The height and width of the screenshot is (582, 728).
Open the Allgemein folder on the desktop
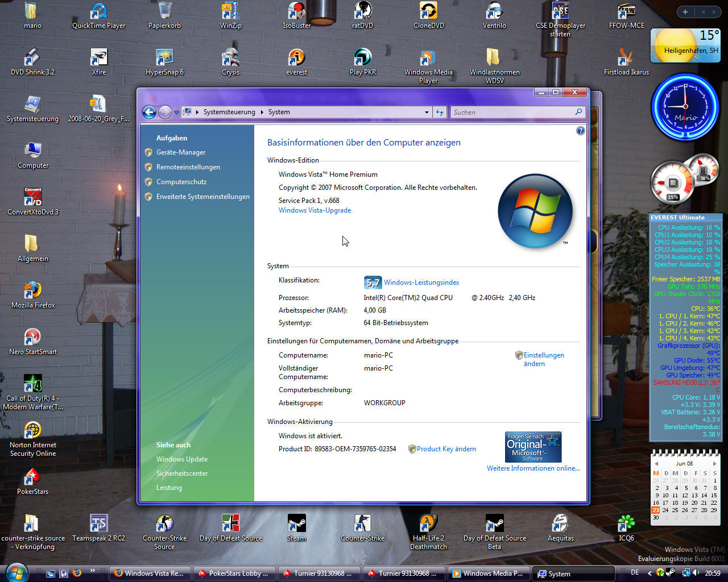32,248
